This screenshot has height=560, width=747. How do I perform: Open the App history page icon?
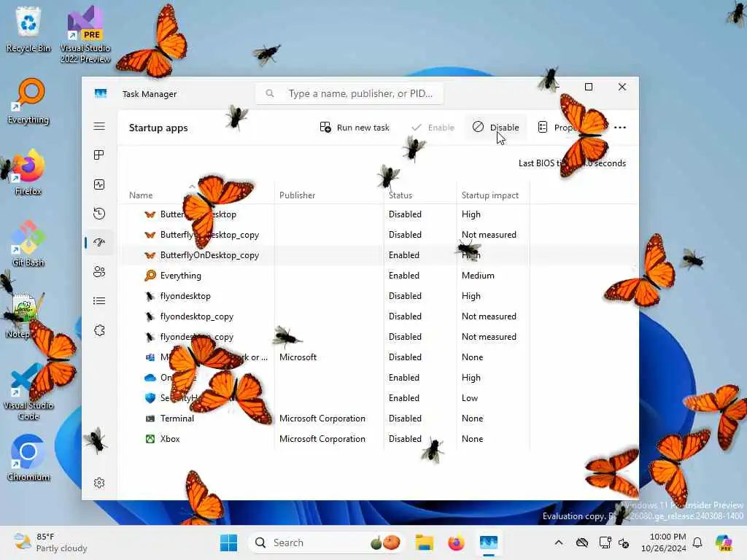point(99,214)
